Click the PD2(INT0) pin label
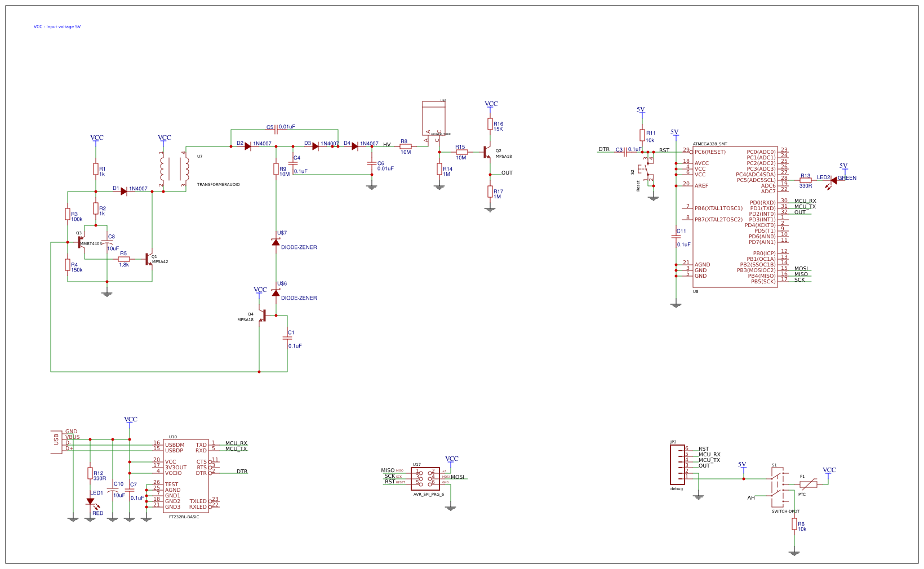 762,214
